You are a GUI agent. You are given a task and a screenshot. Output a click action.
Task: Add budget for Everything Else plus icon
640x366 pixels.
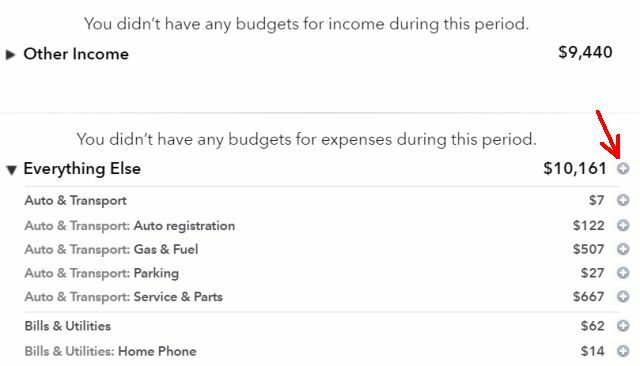[623, 168]
